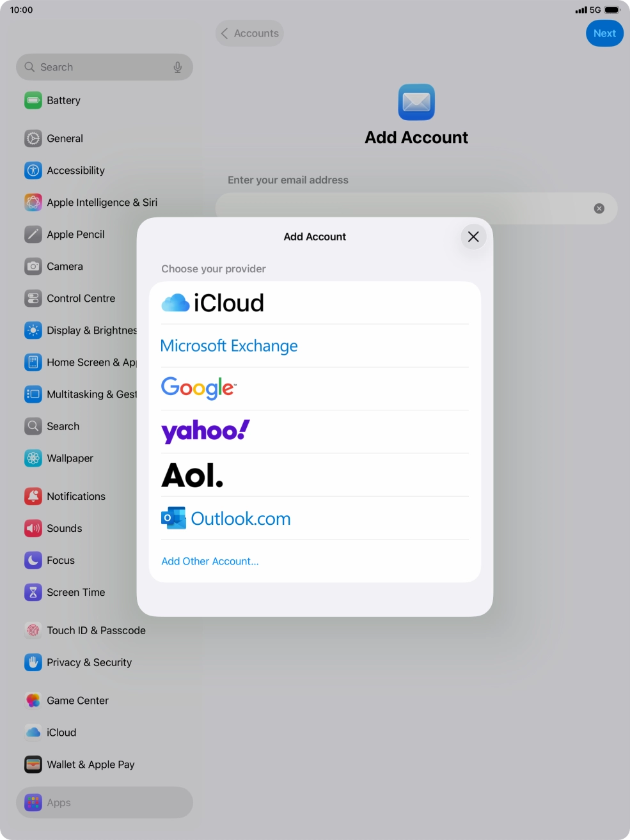The width and height of the screenshot is (630, 840).
Task: Go back to Accounts
Action: (x=249, y=33)
